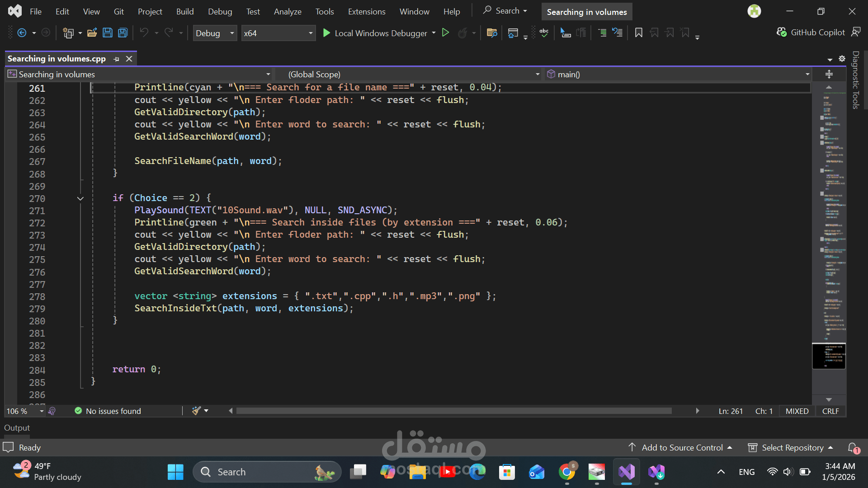Toggle the abc spell checker icon
The width and height of the screenshot is (868, 488).
(x=544, y=33)
